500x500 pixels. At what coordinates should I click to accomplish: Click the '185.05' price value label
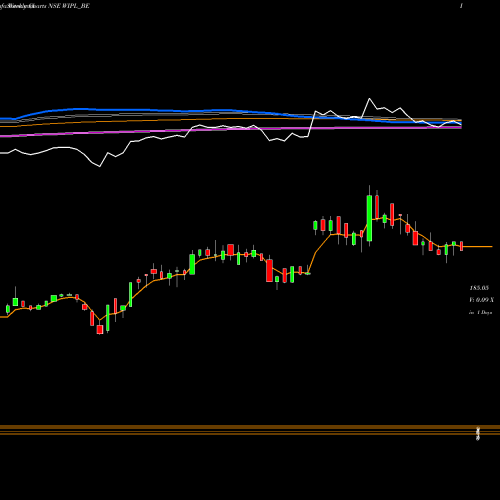(x=479, y=288)
